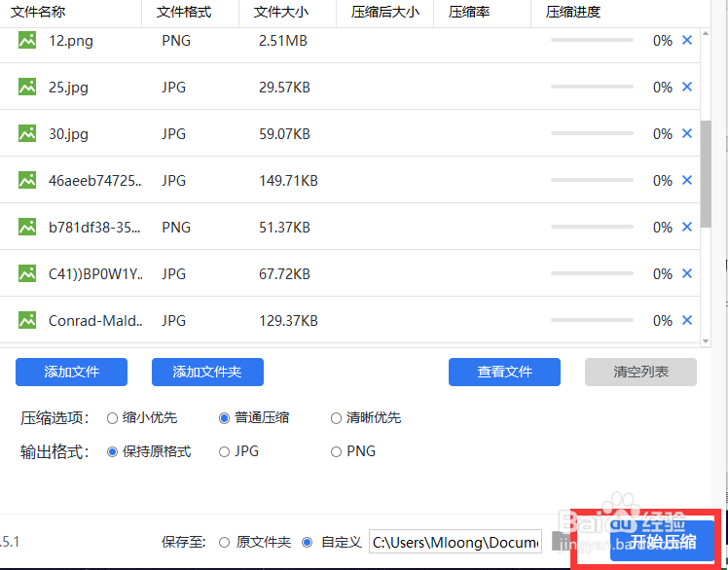Screen dimensions: 728x570
Task: Select the 普通压缩 compression option
Action: tap(224, 418)
